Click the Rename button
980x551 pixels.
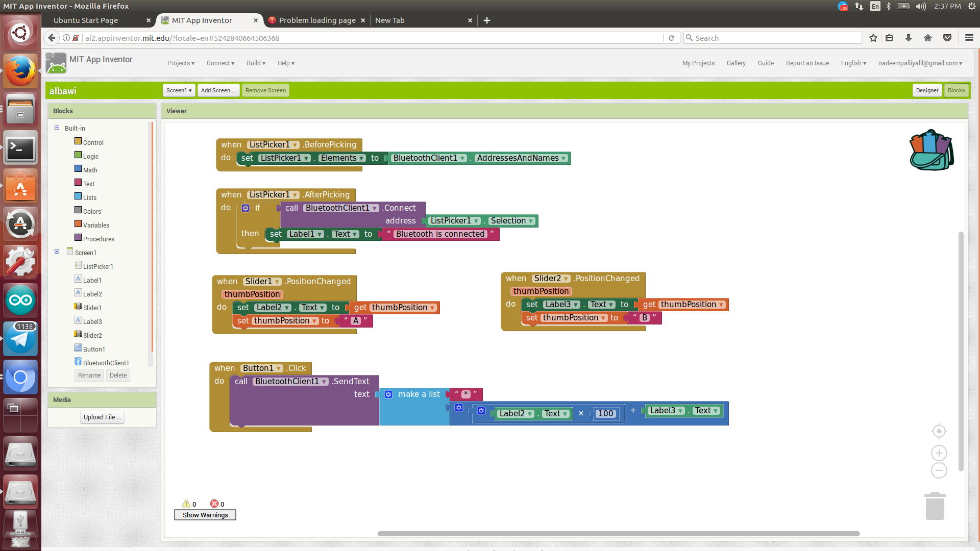pos(89,375)
